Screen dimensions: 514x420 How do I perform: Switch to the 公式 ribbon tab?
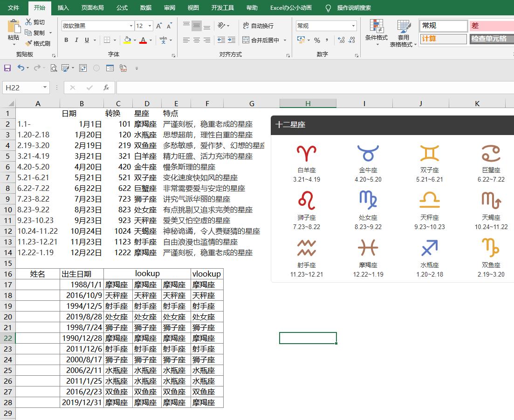122,7
